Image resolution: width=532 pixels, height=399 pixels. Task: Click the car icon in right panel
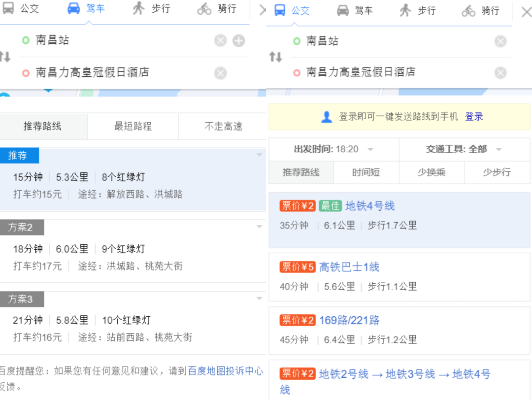pos(343,10)
